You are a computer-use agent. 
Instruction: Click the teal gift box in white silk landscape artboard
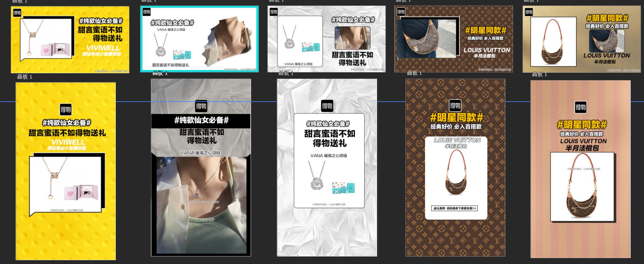click(311, 47)
